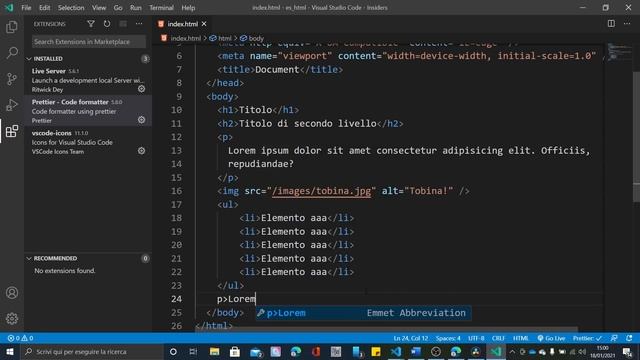The height and width of the screenshot is (360, 640).
Task: Open the Edit menu
Action: tap(44, 8)
